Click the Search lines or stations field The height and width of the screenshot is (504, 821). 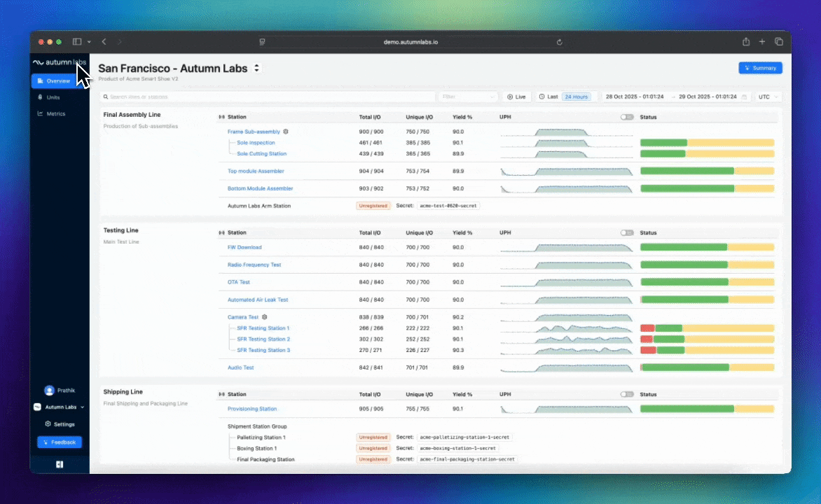[x=270, y=97]
